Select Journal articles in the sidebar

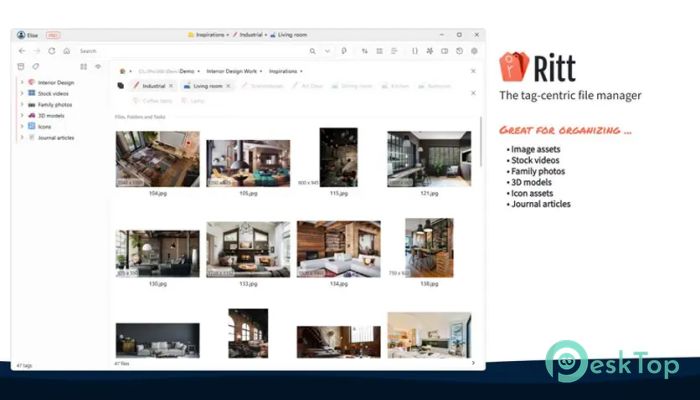(57, 137)
